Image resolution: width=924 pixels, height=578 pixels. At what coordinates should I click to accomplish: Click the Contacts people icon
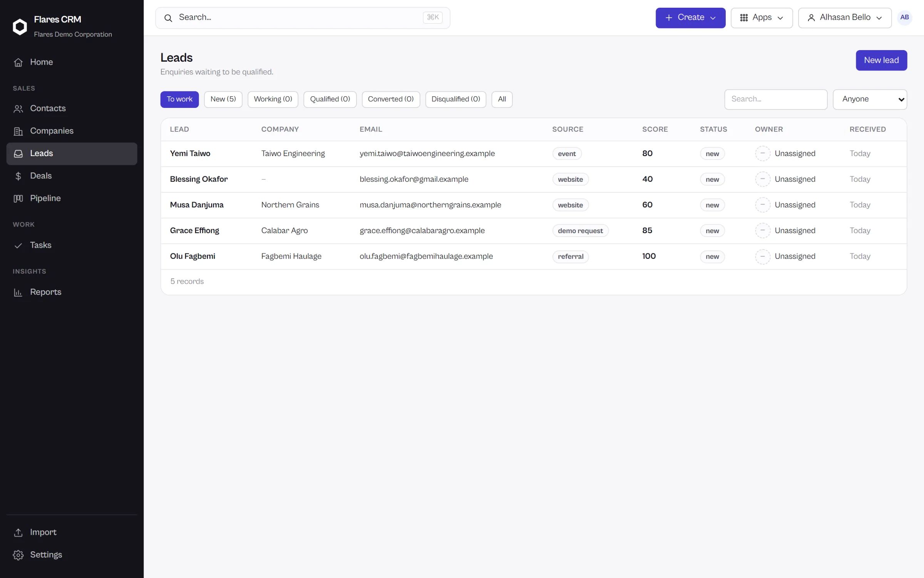pyautogui.click(x=18, y=109)
